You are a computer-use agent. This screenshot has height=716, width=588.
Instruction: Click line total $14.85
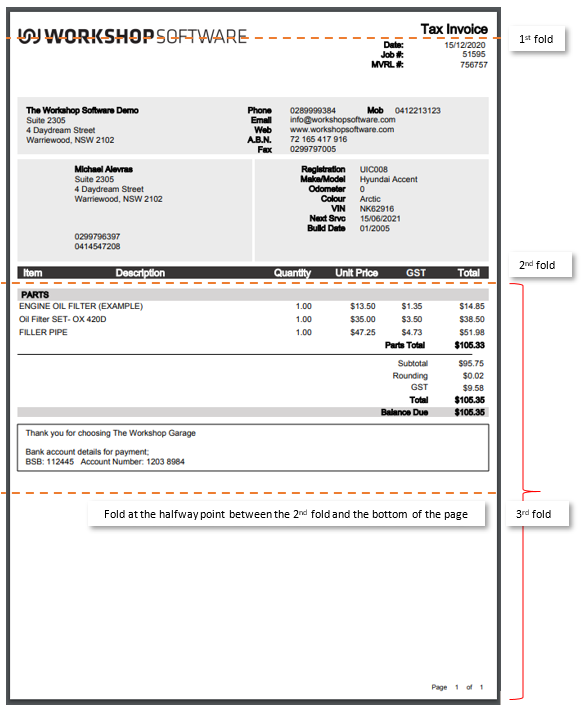(x=472, y=306)
